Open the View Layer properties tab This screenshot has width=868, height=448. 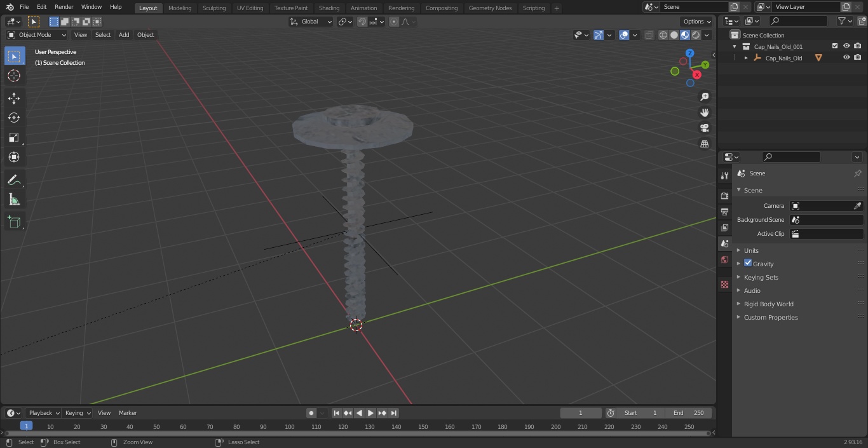(x=724, y=227)
